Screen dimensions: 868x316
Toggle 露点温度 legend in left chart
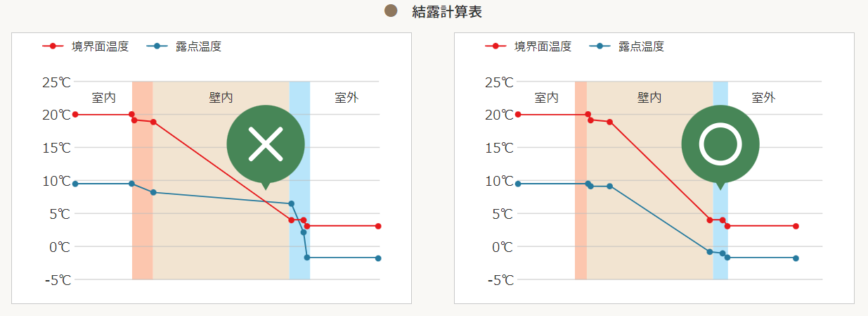[x=184, y=46]
